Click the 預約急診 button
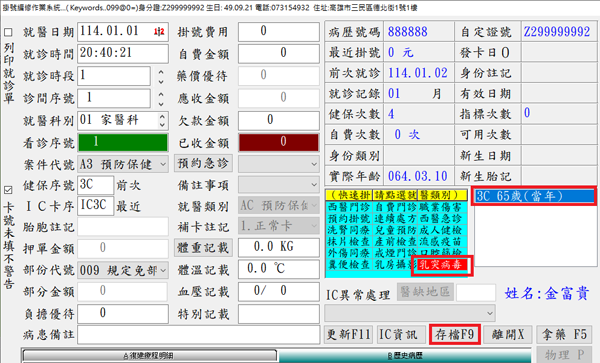 (203, 164)
